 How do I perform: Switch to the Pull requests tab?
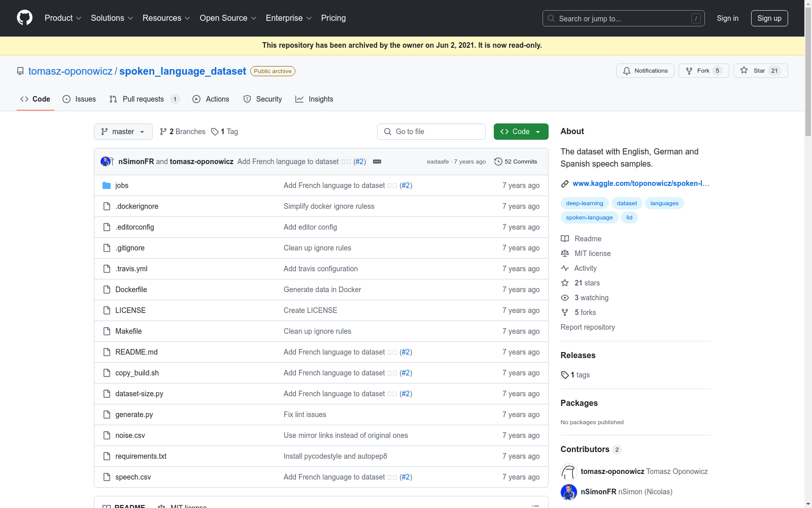click(x=145, y=99)
